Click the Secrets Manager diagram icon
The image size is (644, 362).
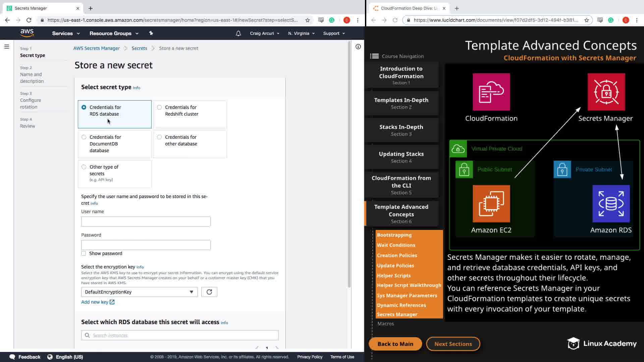coord(606,92)
